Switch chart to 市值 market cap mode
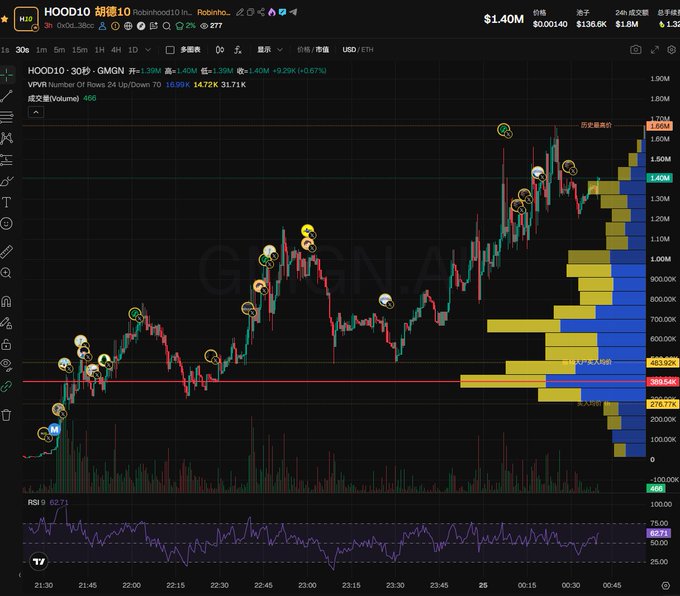Viewport: 680px width, 596px height. 322,50
